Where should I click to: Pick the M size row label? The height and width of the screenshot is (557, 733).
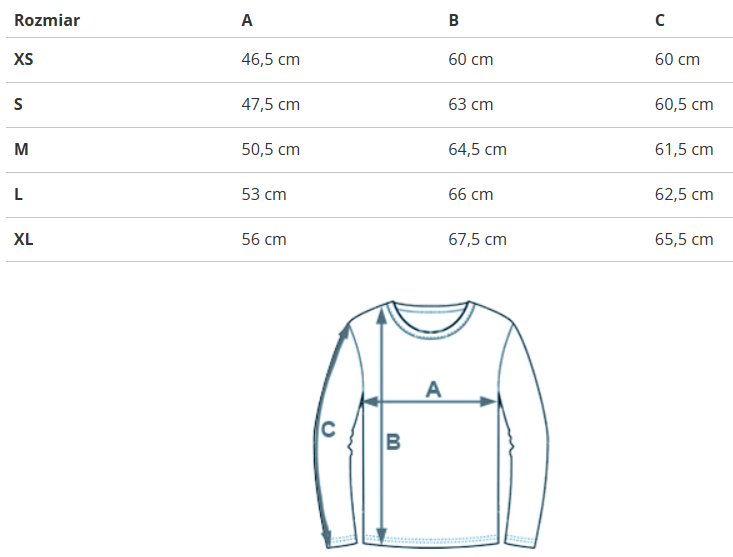point(21,149)
